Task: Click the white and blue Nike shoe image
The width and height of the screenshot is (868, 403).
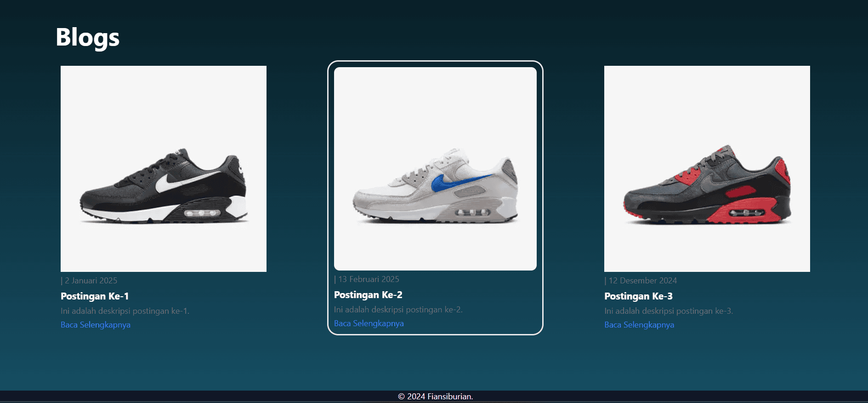Action: point(435,169)
